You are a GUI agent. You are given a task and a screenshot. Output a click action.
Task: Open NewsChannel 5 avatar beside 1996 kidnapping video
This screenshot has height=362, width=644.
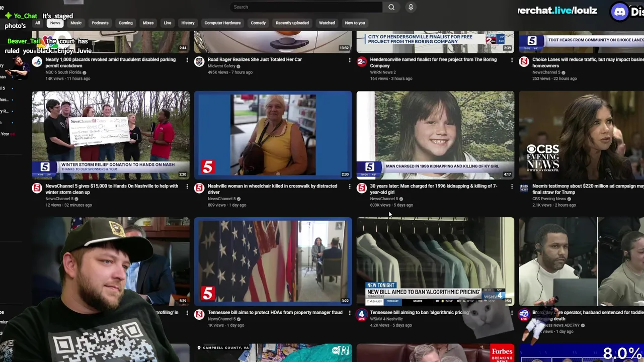click(x=362, y=188)
